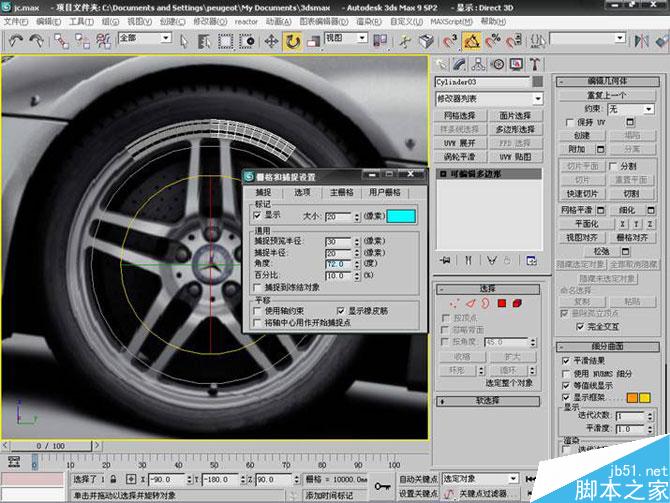Viewport: 670px width, 503px height.
Task: Select Element sub-object level cube icon
Action: coord(518,303)
